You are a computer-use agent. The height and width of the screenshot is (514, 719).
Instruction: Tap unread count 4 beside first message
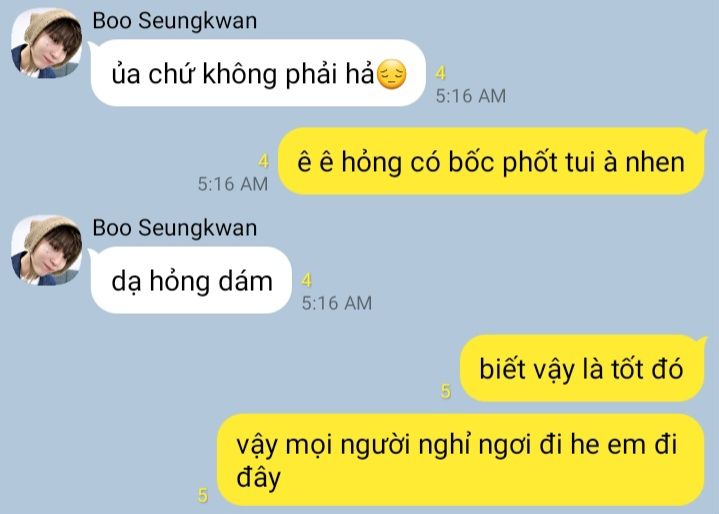point(441,73)
